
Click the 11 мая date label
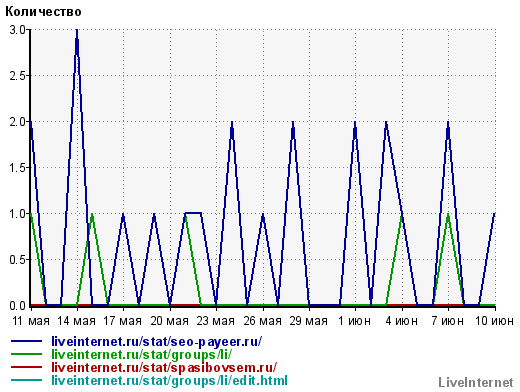pos(31,321)
